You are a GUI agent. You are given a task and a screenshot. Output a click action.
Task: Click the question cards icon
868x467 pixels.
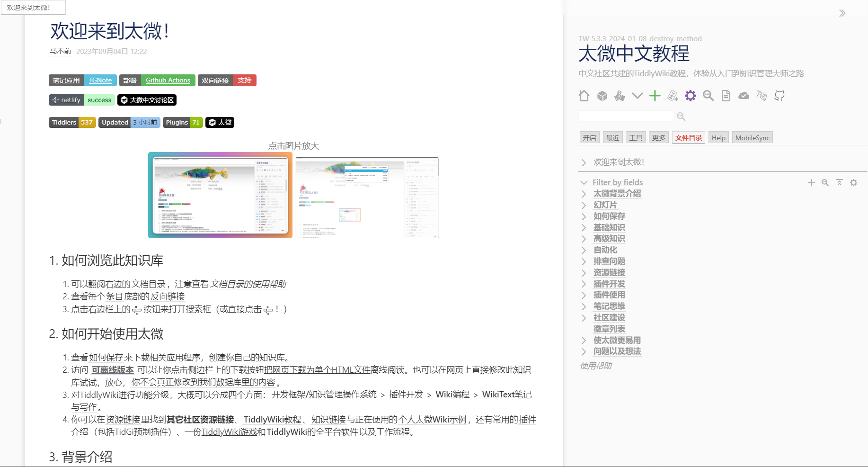tap(620, 96)
